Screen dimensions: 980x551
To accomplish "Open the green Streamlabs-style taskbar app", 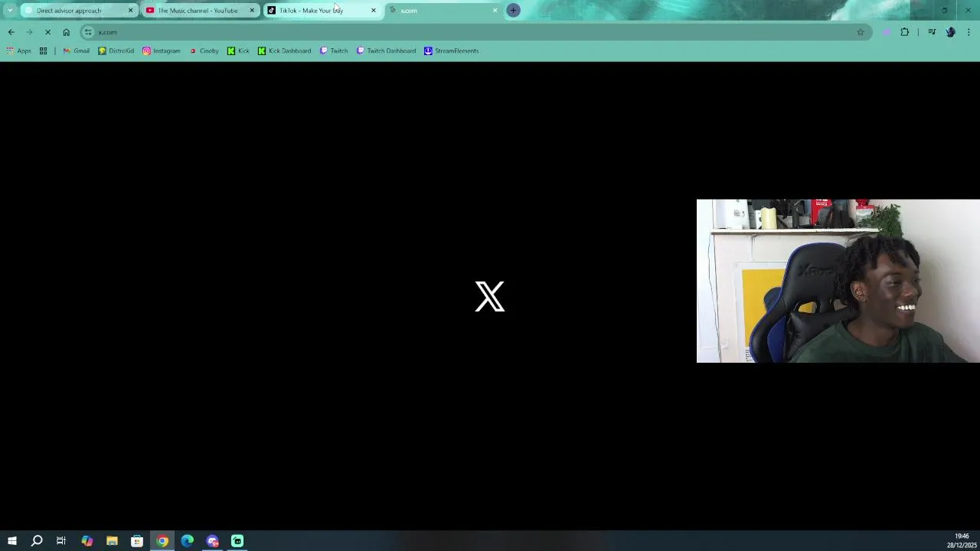I will tap(237, 541).
